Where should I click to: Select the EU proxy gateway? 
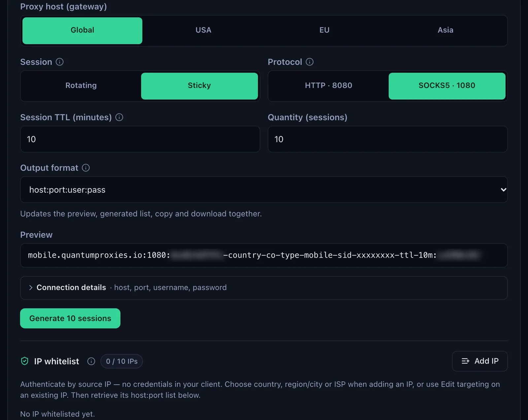click(x=324, y=30)
